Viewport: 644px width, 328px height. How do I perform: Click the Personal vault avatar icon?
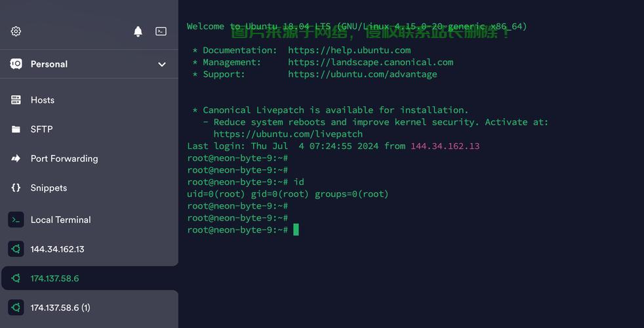point(16,64)
